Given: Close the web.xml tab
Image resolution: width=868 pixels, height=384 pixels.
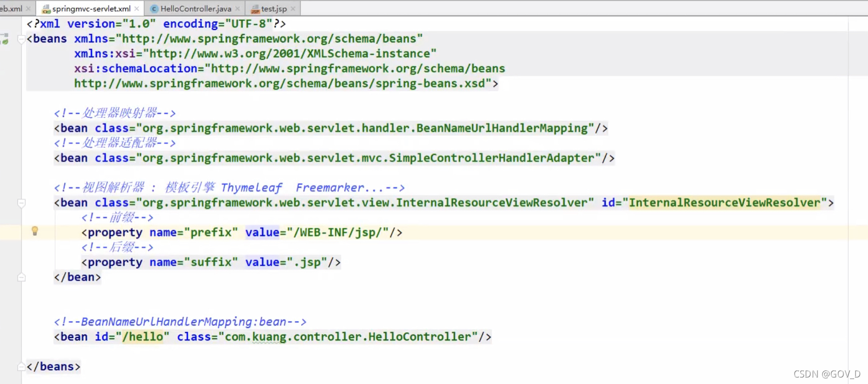Looking at the screenshot, I should [x=28, y=8].
